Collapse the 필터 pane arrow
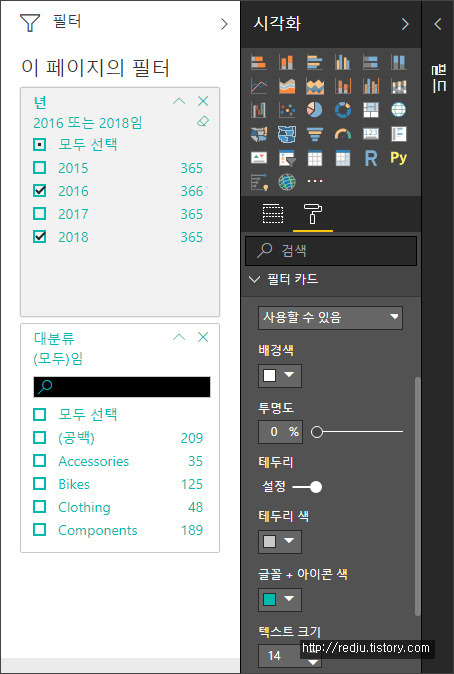The width and height of the screenshot is (454, 674). click(224, 24)
